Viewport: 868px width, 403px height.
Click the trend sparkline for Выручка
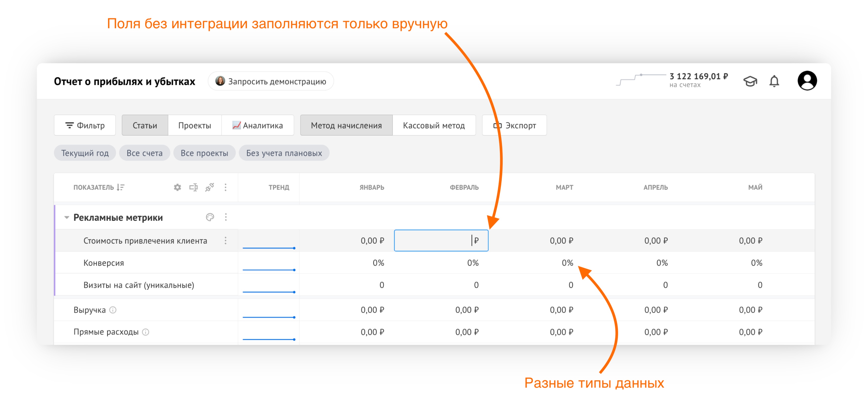click(269, 317)
